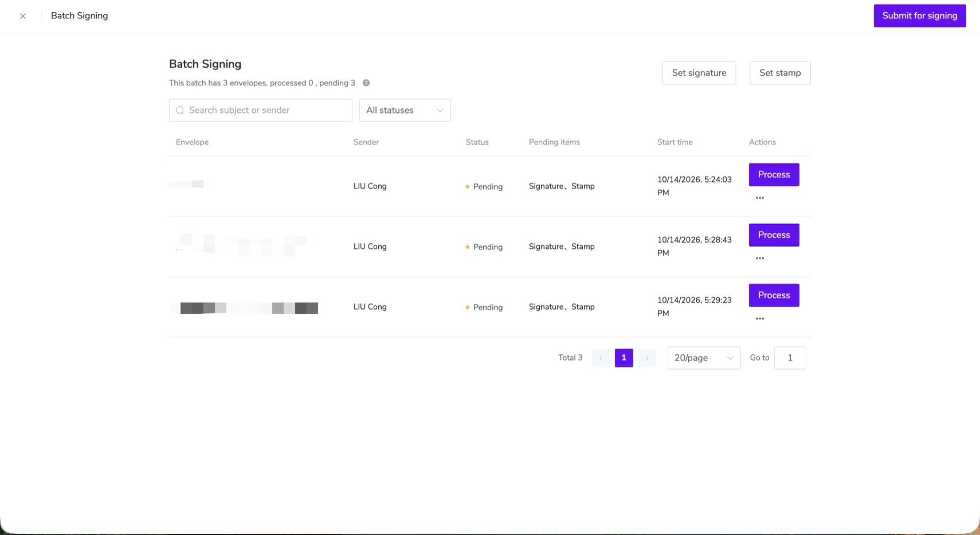The width and height of the screenshot is (980, 535).
Task: Click the Envelope column header
Action: coord(192,142)
